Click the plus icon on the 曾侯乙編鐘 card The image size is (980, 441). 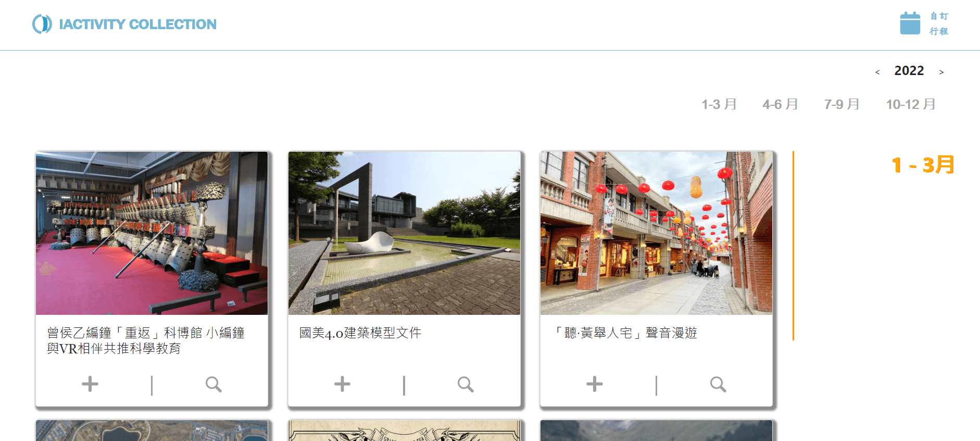click(x=90, y=384)
